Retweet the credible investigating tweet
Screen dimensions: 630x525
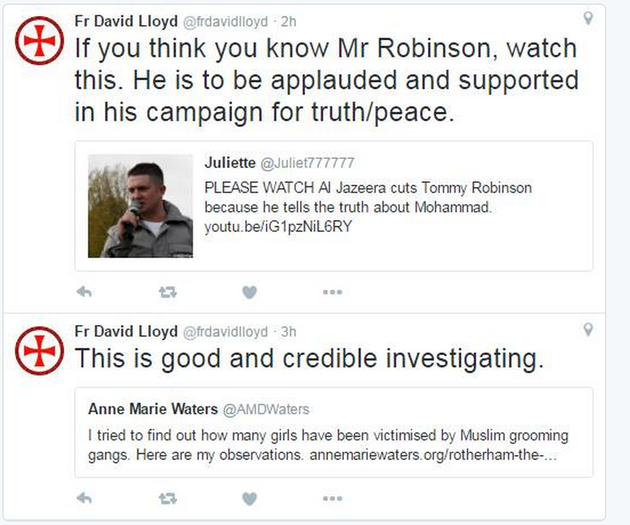coord(168,498)
